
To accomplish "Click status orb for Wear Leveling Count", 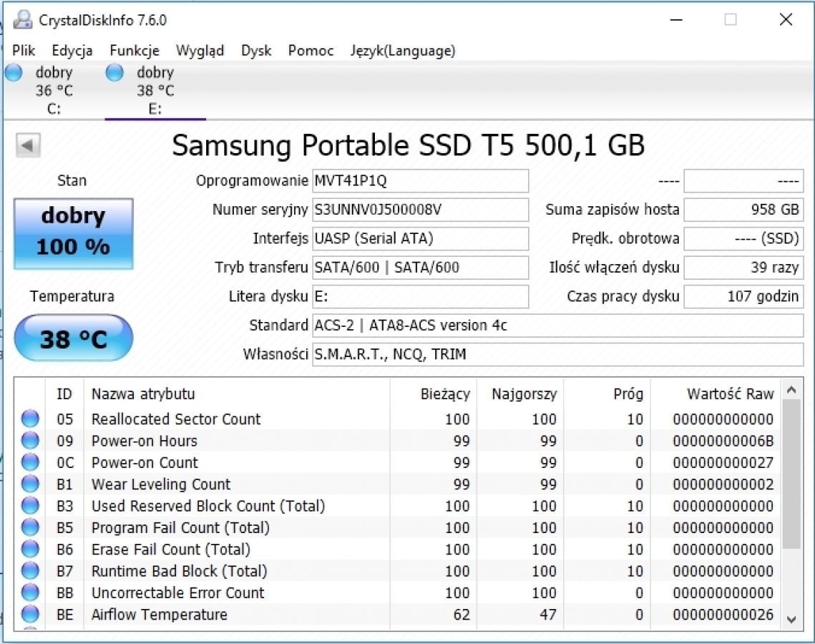I will tap(30, 484).
